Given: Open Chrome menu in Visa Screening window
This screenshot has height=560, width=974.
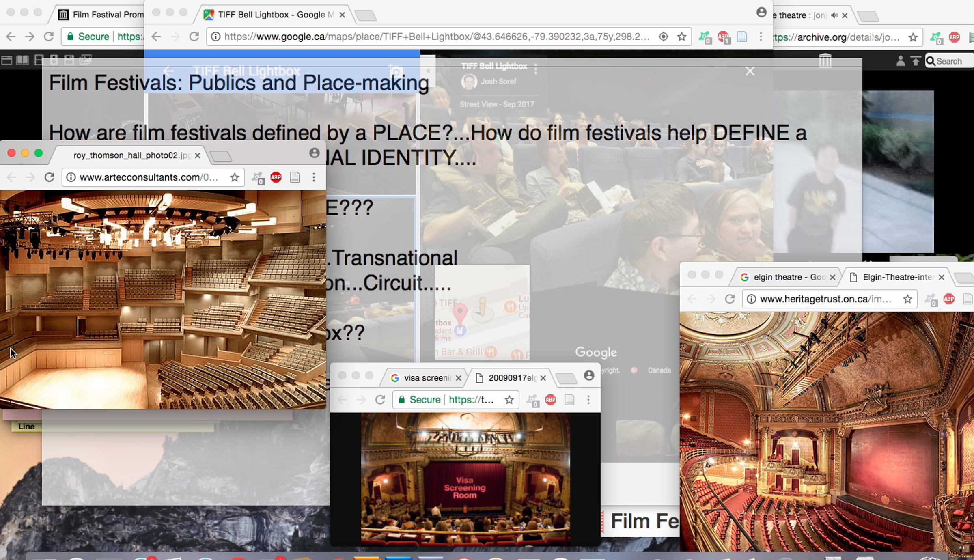Looking at the screenshot, I should tap(588, 400).
